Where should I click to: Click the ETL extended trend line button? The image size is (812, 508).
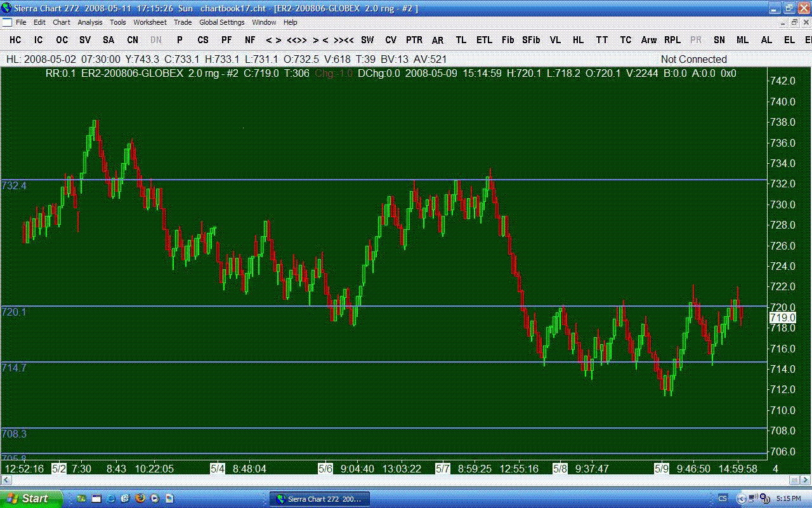pos(484,40)
